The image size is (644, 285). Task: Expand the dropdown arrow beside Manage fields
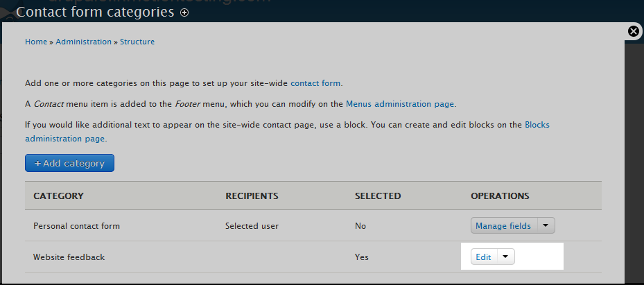(x=546, y=225)
